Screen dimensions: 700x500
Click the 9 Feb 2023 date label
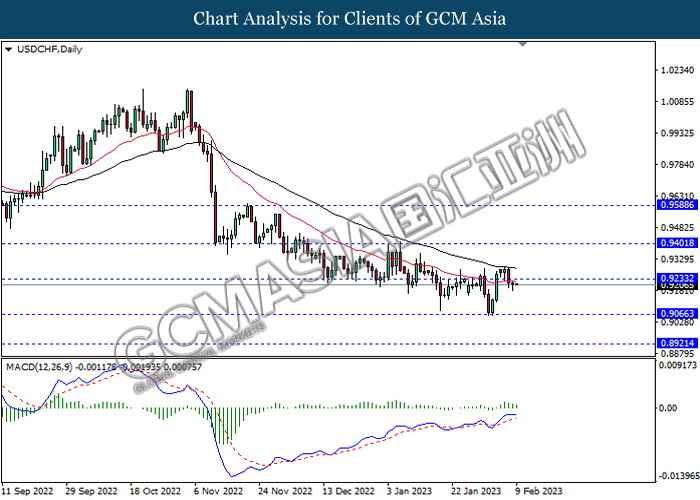[x=538, y=491]
